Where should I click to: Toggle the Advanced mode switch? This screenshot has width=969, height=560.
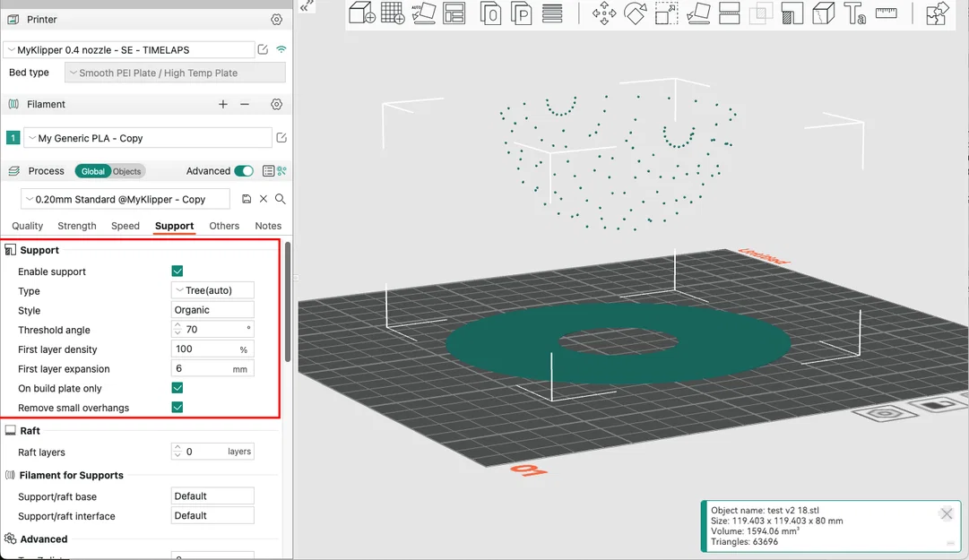coord(244,171)
